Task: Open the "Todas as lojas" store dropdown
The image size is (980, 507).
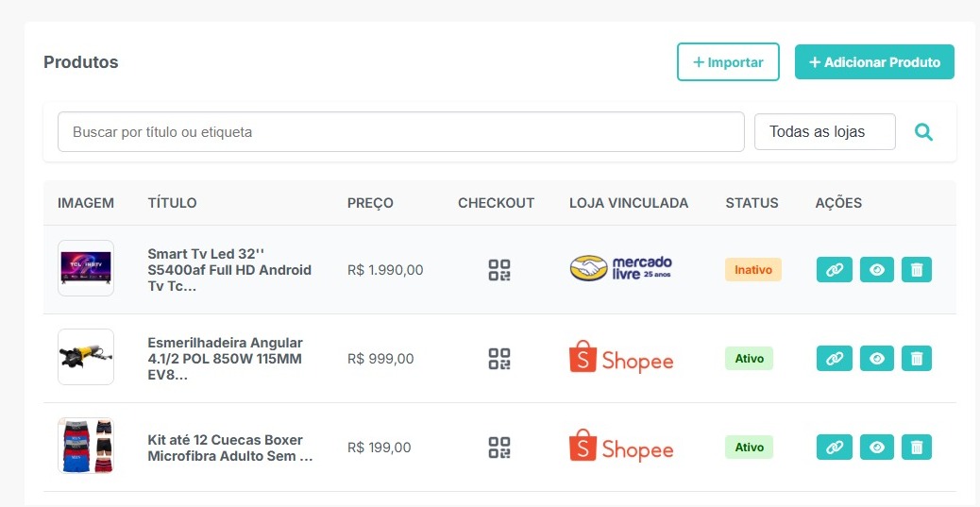Action: [x=824, y=132]
